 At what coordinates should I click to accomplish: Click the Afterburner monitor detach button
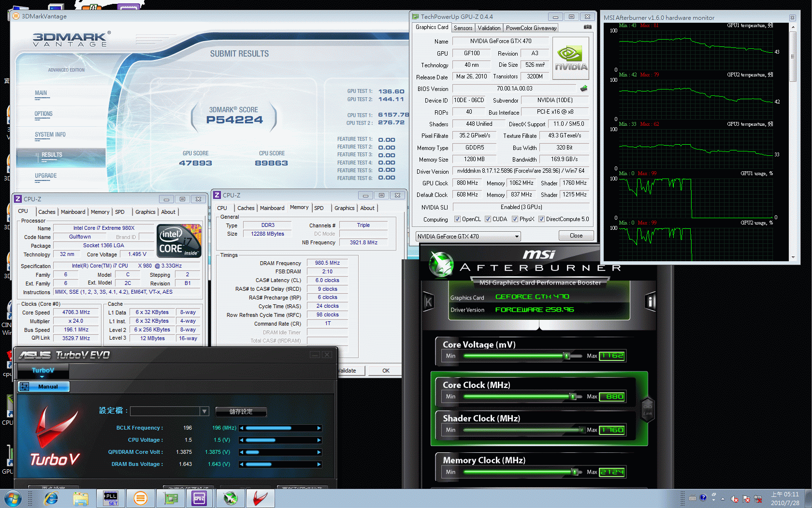coord(792,17)
